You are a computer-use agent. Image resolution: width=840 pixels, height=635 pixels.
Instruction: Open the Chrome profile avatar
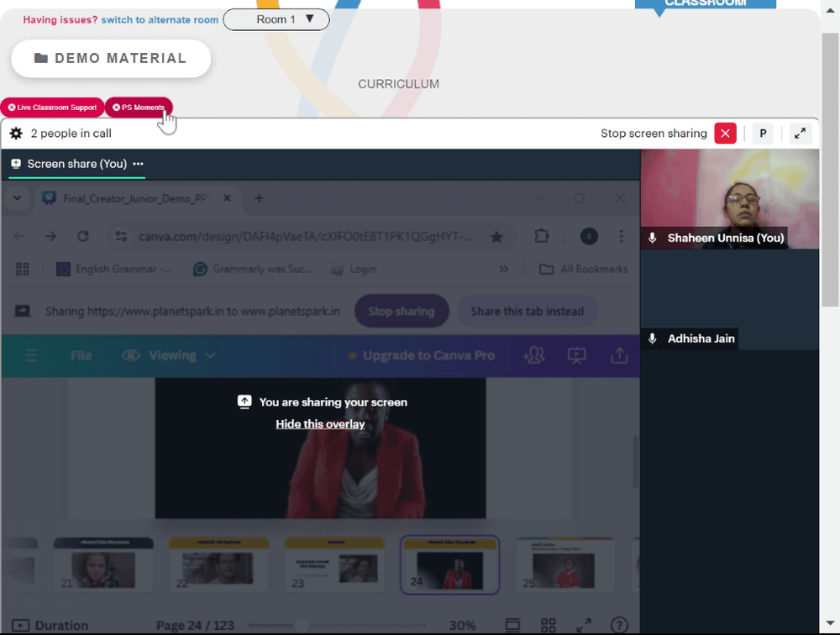coord(590,236)
